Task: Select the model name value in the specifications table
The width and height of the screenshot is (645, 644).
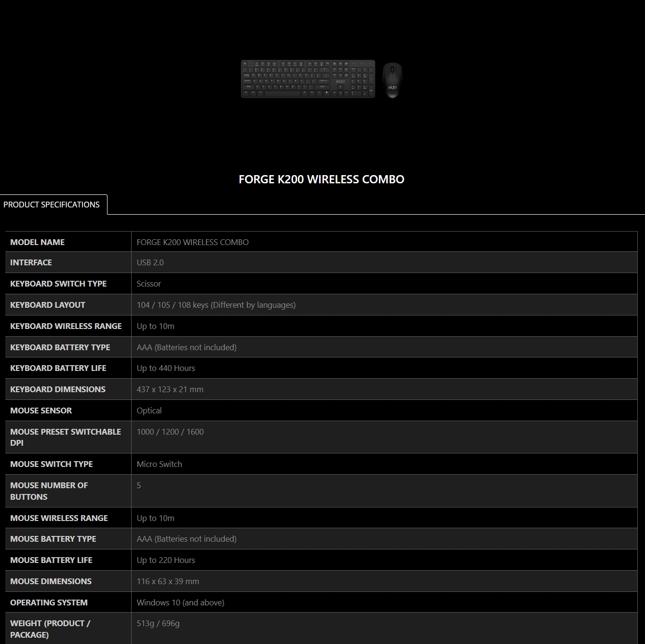Action: point(193,242)
